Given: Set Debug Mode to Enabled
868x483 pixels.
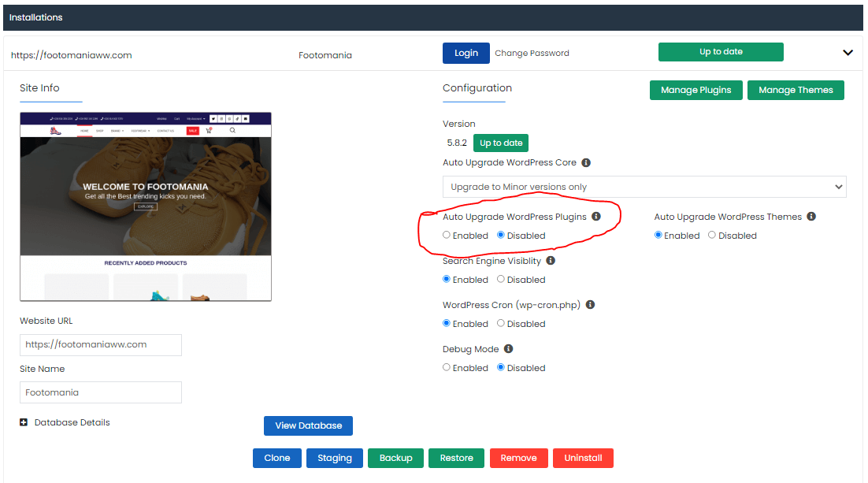Looking at the screenshot, I should click(447, 368).
